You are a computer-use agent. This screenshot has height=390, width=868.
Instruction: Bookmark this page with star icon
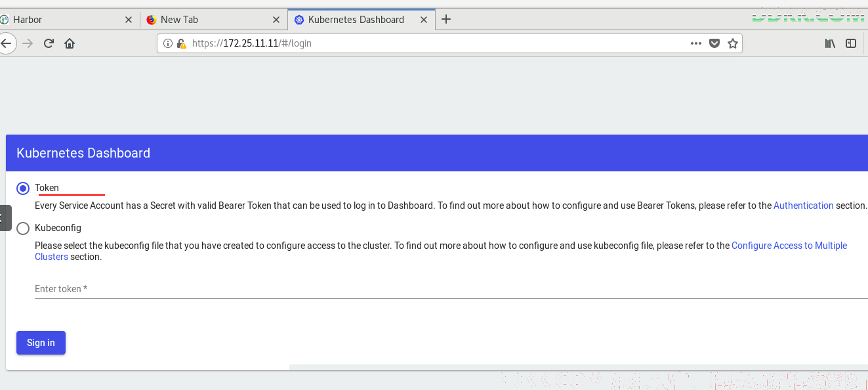(x=733, y=43)
